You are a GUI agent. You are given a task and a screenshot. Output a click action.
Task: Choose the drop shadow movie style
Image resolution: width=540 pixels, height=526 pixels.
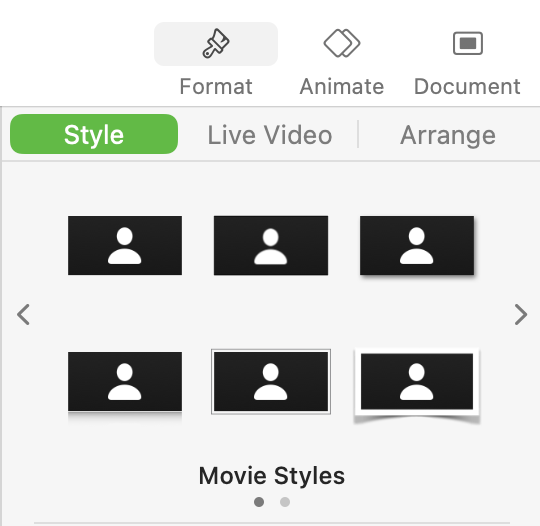pyautogui.click(x=417, y=246)
